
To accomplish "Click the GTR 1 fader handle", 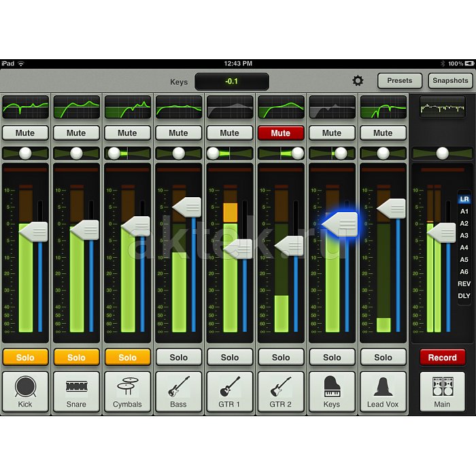I will tap(238, 250).
